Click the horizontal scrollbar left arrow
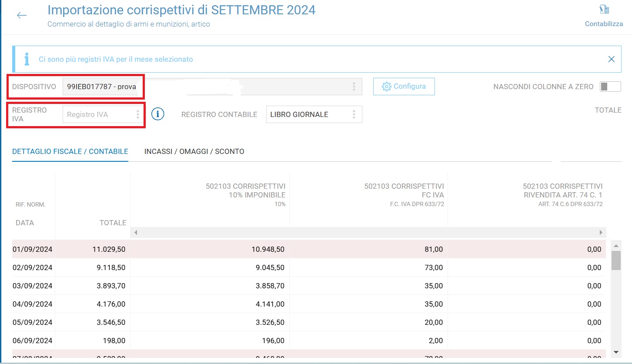632x364 pixels. (136, 233)
